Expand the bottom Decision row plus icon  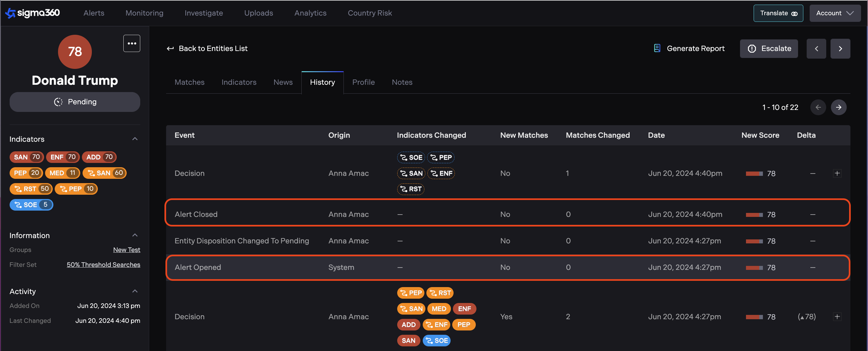[837, 317]
